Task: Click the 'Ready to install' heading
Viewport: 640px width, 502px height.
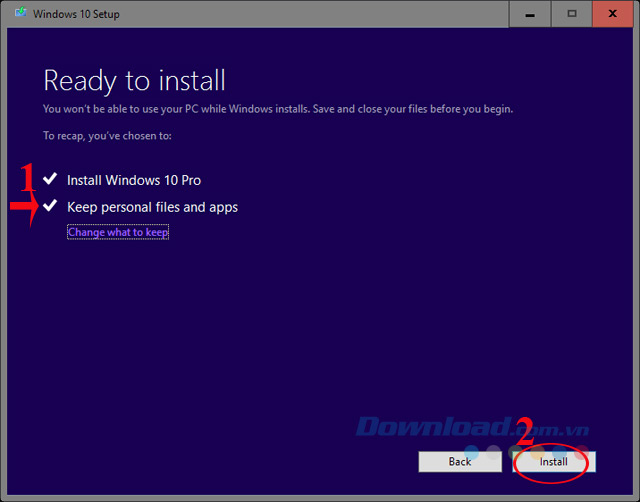Action: pos(134,81)
